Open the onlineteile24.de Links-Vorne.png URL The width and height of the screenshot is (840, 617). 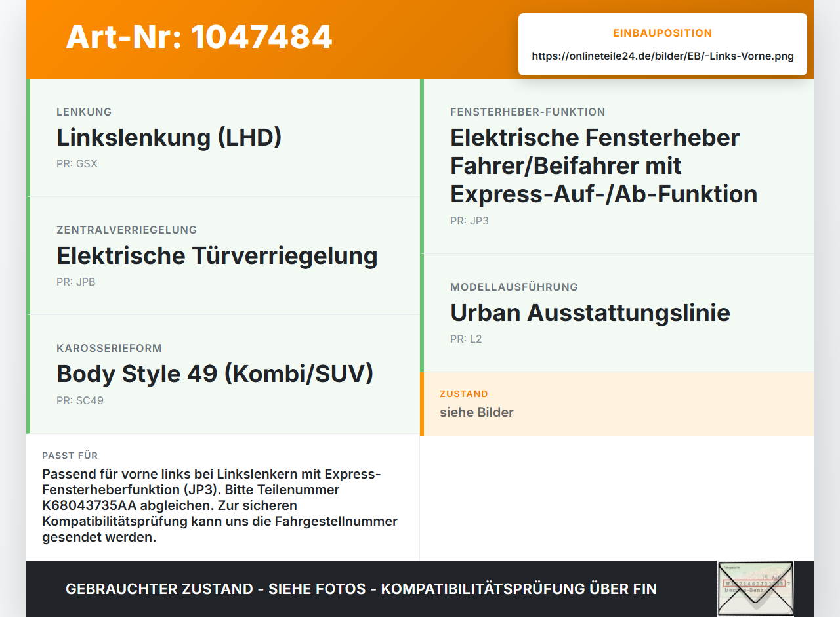pos(663,56)
